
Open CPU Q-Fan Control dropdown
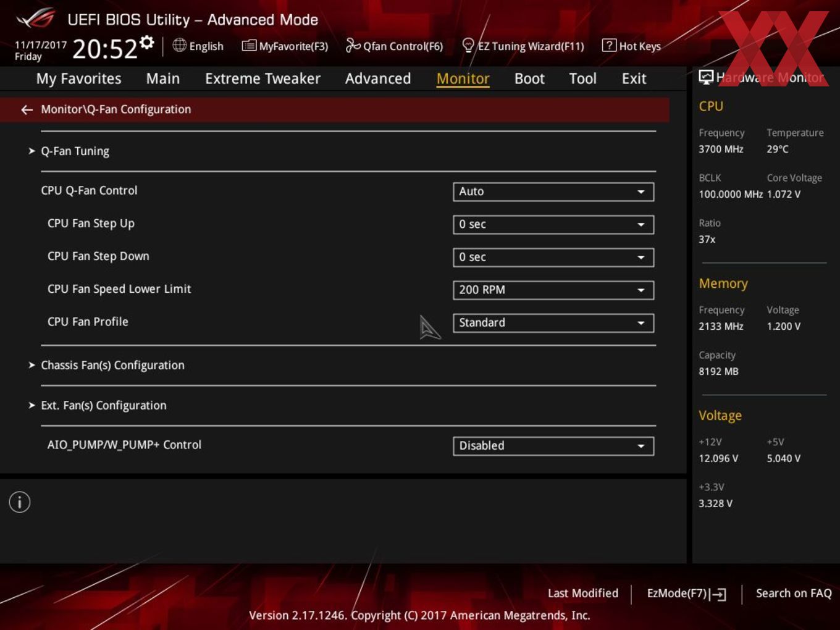[553, 191]
